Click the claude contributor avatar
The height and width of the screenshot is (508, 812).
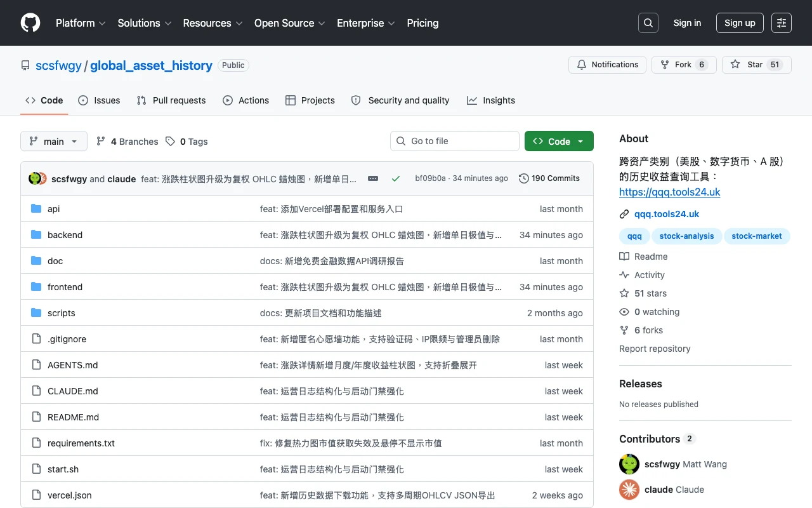tap(629, 490)
